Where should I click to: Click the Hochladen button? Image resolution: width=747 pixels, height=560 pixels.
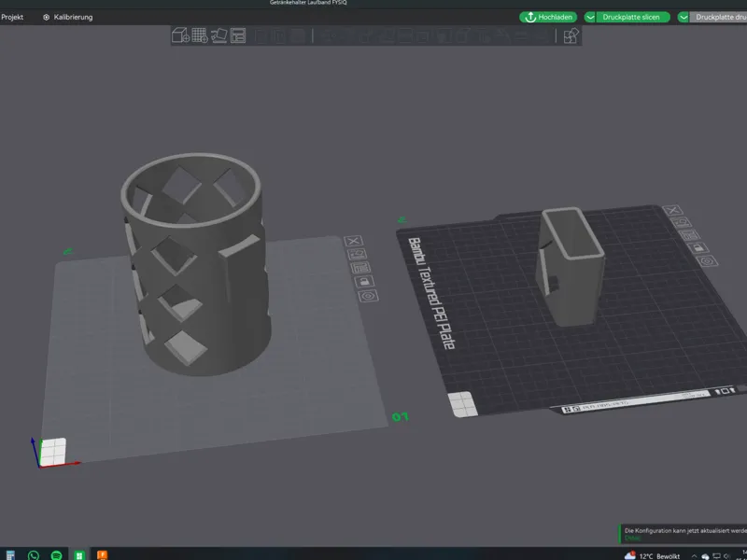[548, 17]
